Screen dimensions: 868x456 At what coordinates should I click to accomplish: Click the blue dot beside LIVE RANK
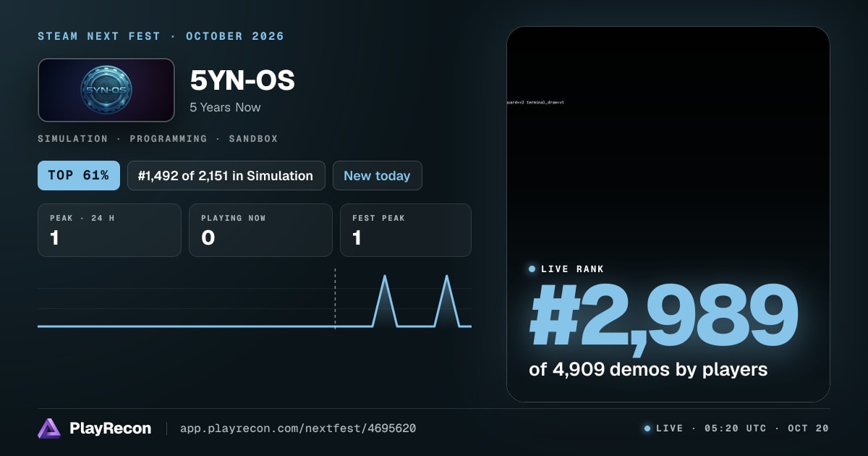(532, 269)
